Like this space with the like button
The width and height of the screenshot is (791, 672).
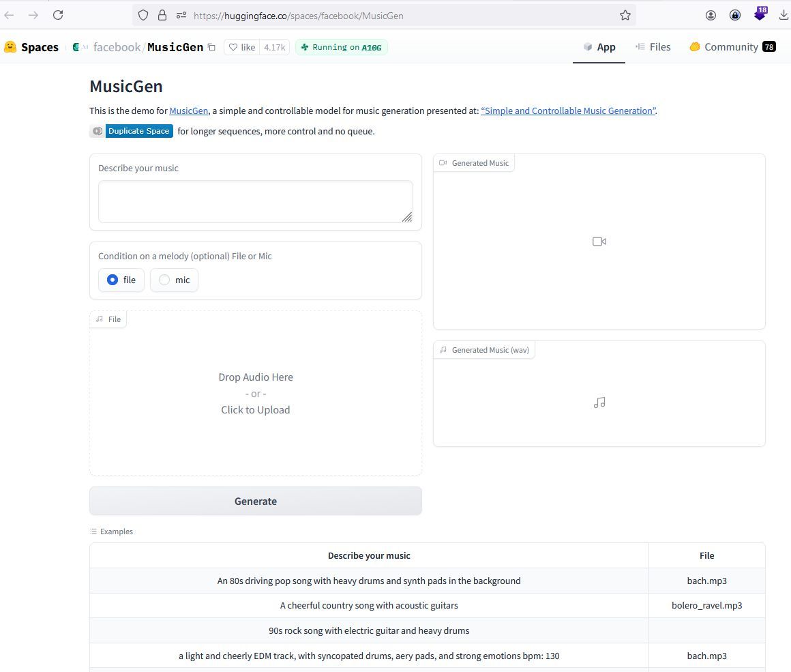pos(242,47)
